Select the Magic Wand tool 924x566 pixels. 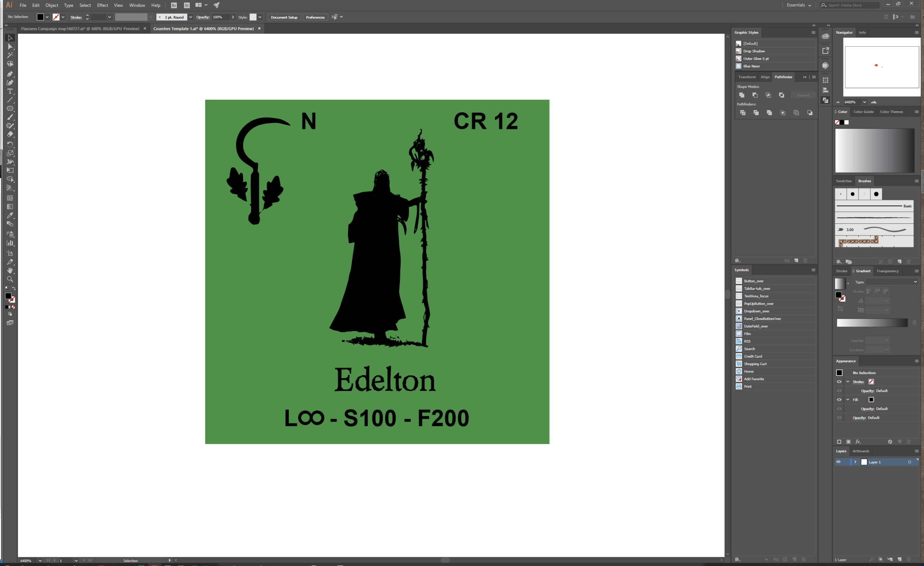click(10, 55)
